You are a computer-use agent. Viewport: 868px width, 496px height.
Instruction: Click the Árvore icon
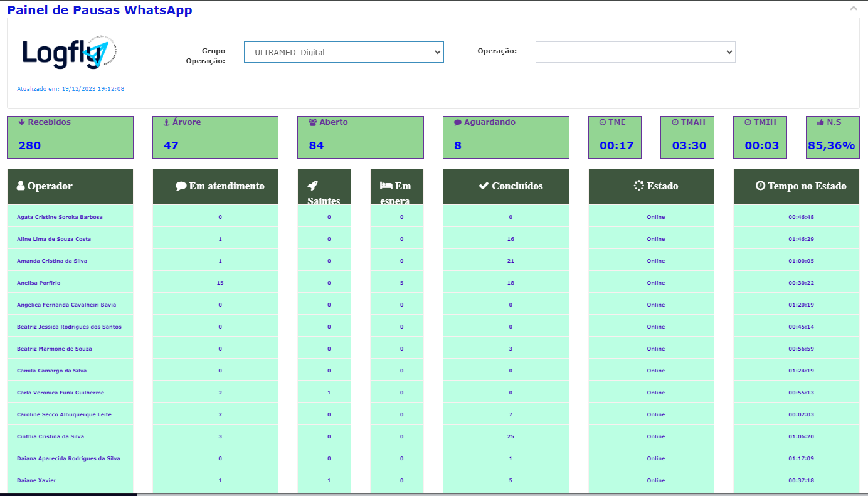coord(166,122)
